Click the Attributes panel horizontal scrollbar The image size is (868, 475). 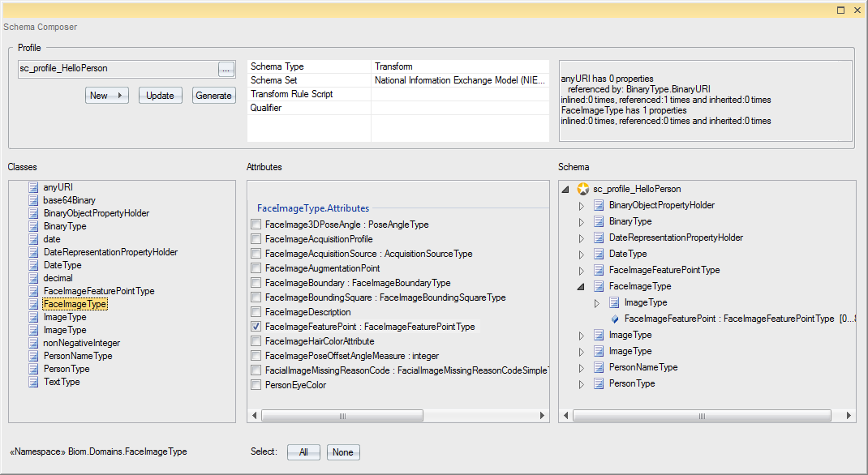(341, 415)
